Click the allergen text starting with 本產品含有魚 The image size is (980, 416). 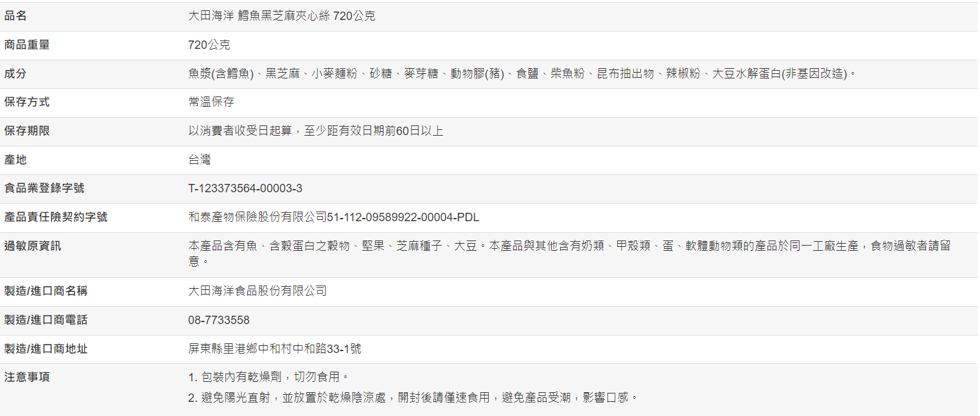(x=569, y=246)
